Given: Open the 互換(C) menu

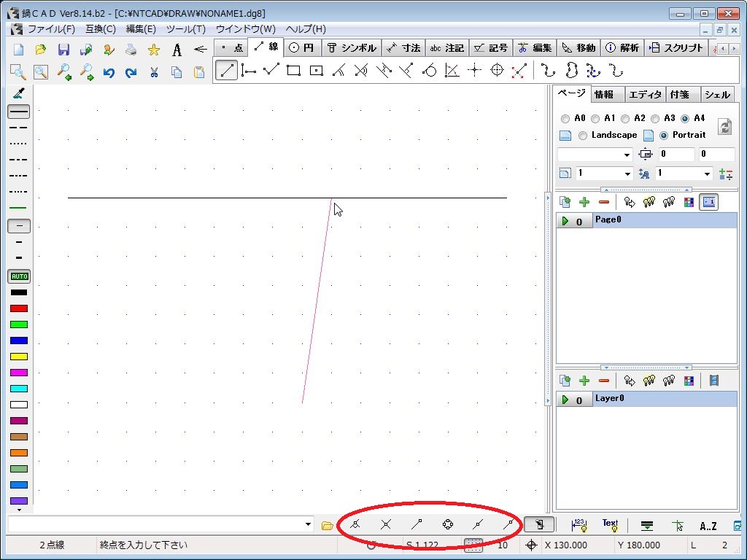Looking at the screenshot, I should click(x=101, y=29).
